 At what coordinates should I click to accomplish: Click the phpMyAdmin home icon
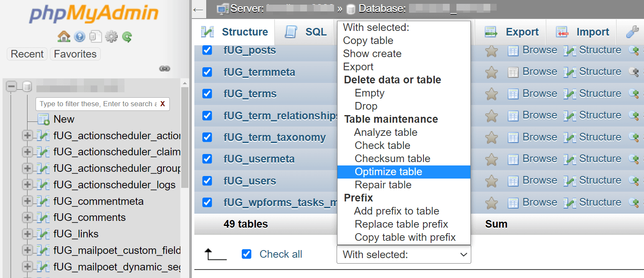coord(63,37)
